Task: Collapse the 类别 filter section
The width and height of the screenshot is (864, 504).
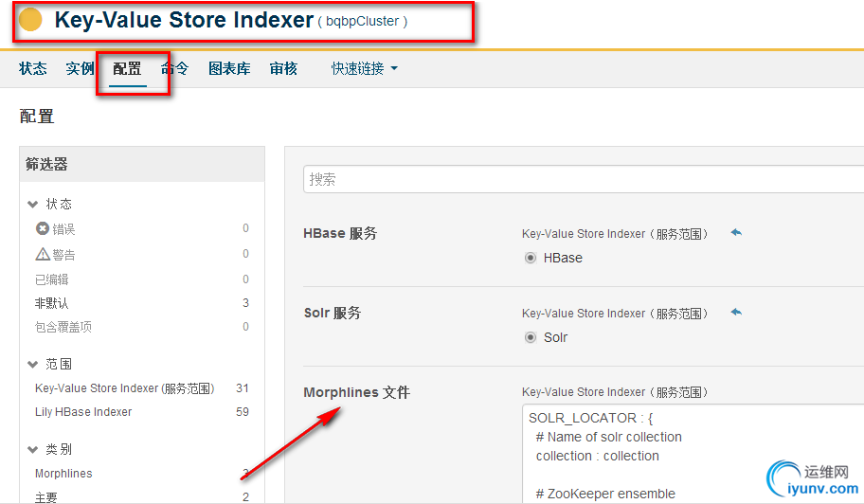Action: click(x=32, y=450)
